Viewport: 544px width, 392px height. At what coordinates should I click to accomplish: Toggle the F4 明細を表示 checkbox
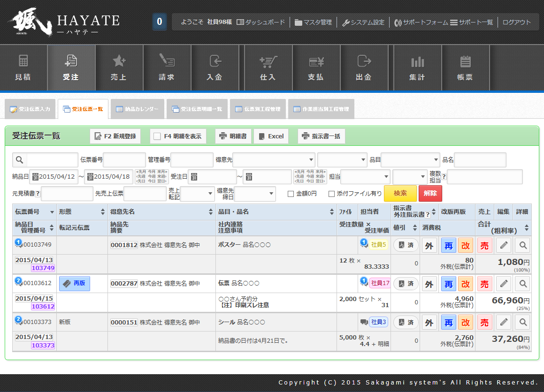pos(158,136)
